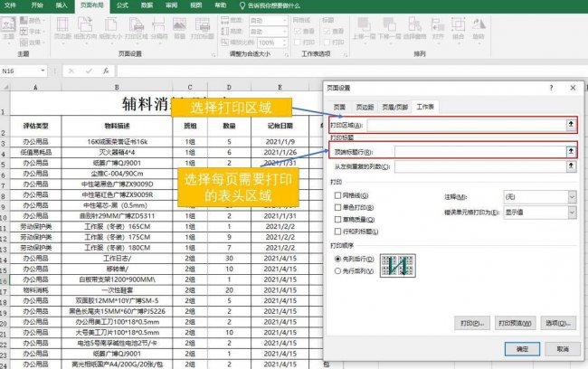
Task: Click the fx insert function icon
Action: pyautogui.click(x=106, y=71)
